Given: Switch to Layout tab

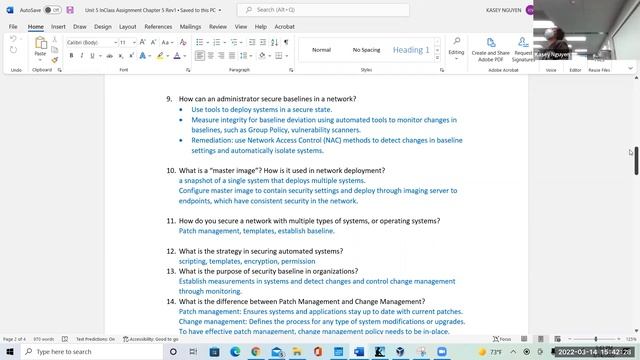Looking at the screenshot, I should [127, 27].
